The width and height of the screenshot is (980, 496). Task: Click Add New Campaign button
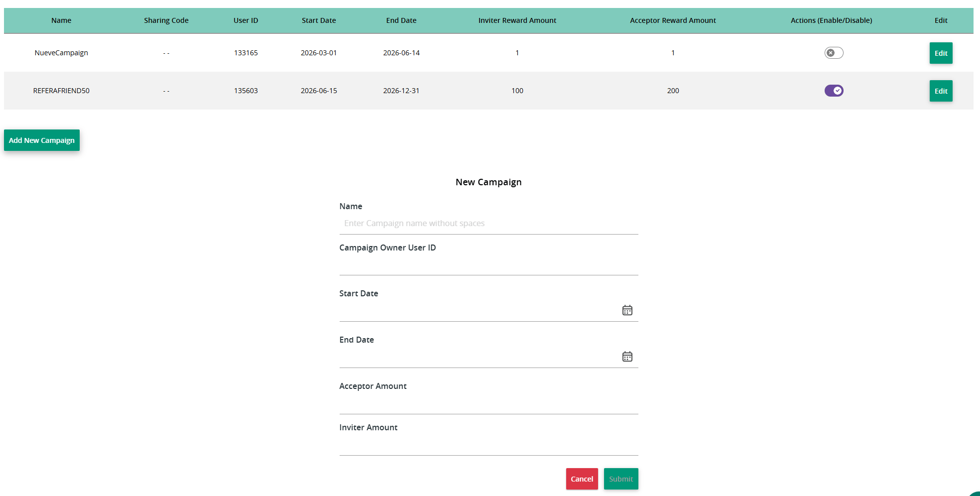point(42,140)
